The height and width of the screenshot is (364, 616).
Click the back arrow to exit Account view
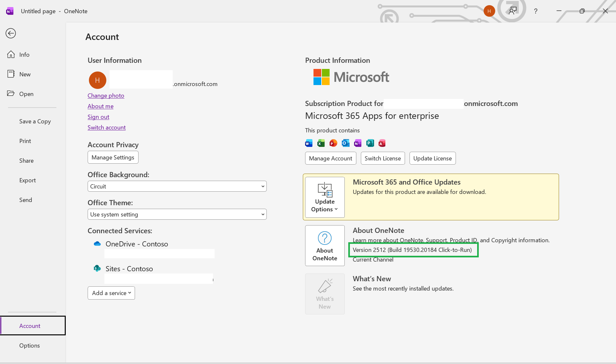pos(11,33)
